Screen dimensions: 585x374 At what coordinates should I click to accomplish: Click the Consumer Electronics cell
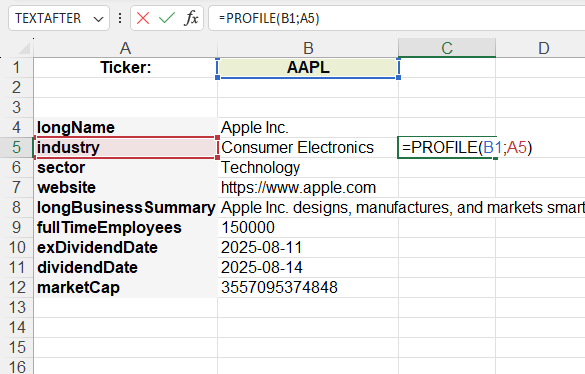pyautogui.click(x=308, y=147)
